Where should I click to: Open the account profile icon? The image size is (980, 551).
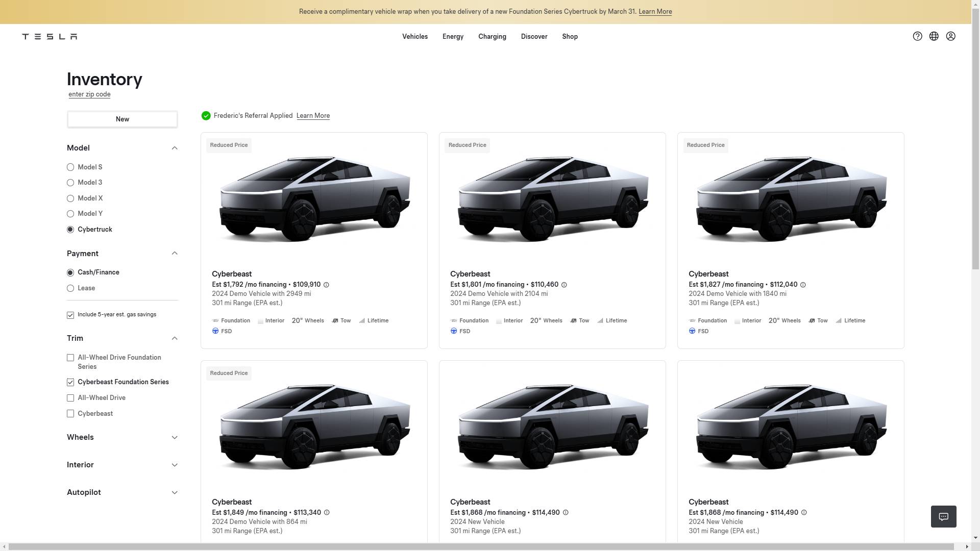point(950,36)
